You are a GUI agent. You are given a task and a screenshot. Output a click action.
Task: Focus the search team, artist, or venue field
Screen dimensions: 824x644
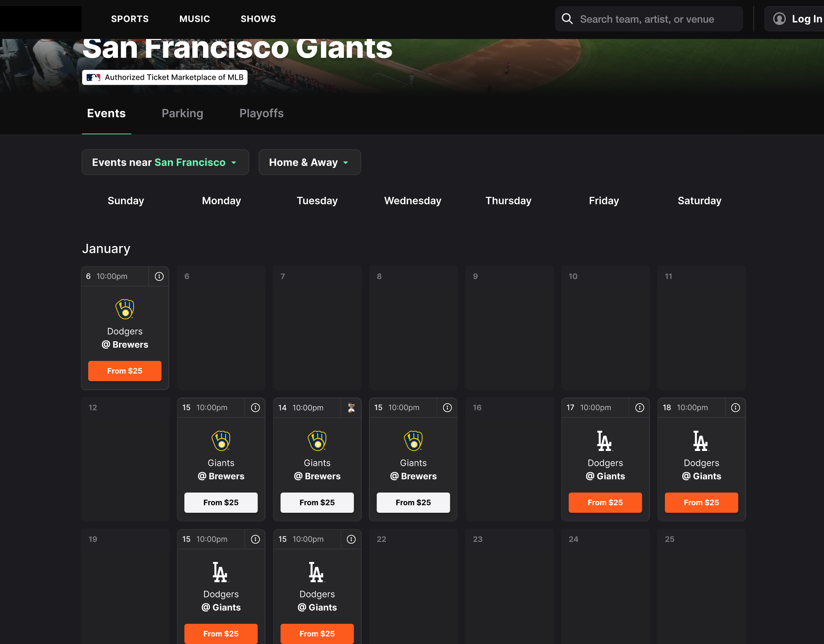[x=649, y=19]
